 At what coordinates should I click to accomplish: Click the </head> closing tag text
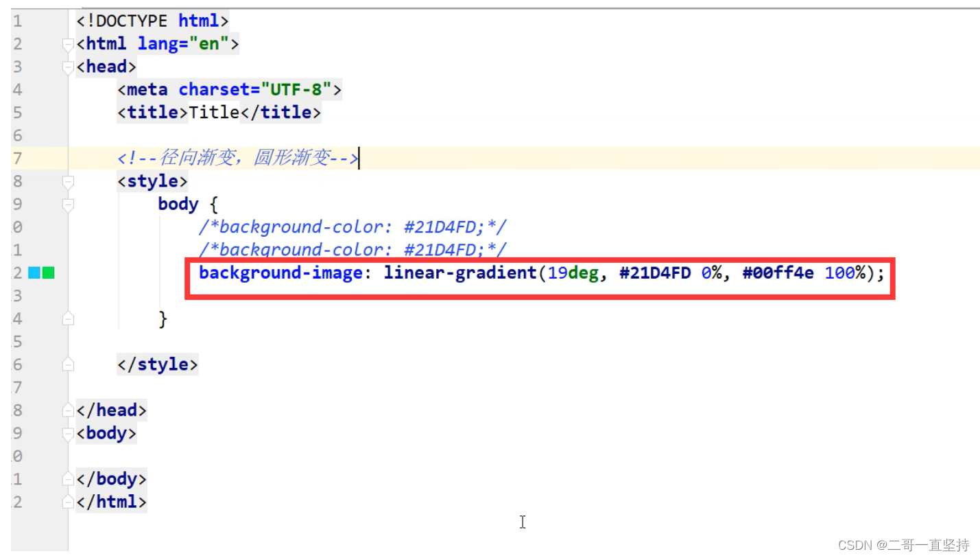tap(112, 410)
